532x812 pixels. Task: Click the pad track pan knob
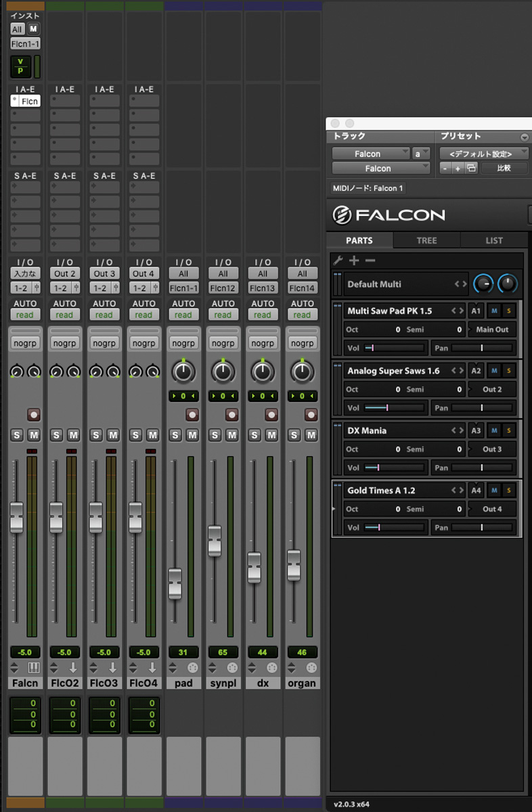[183, 371]
